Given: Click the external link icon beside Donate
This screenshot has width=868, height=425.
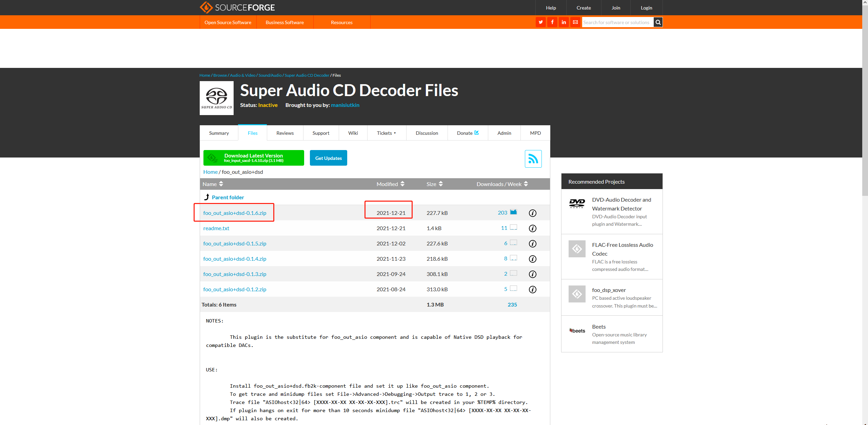Looking at the screenshot, I should click(x=476, y=133).
